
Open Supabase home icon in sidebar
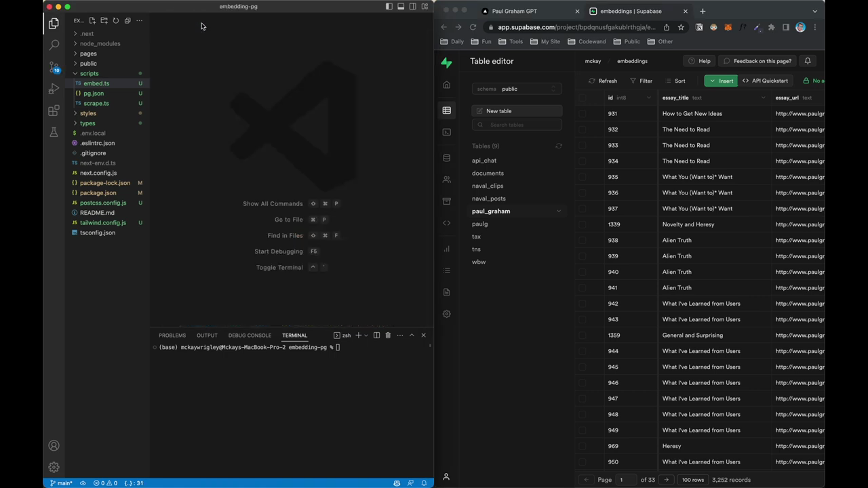[446, 85]
